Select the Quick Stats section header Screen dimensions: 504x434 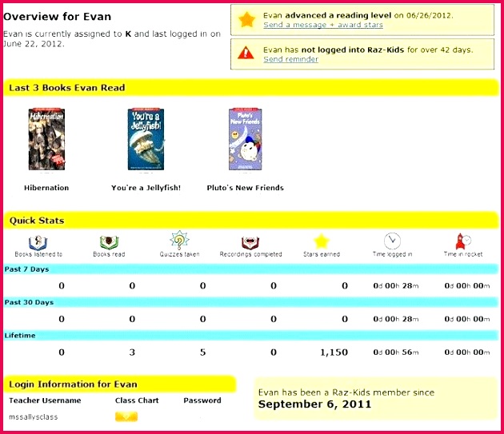coord(37,221)
